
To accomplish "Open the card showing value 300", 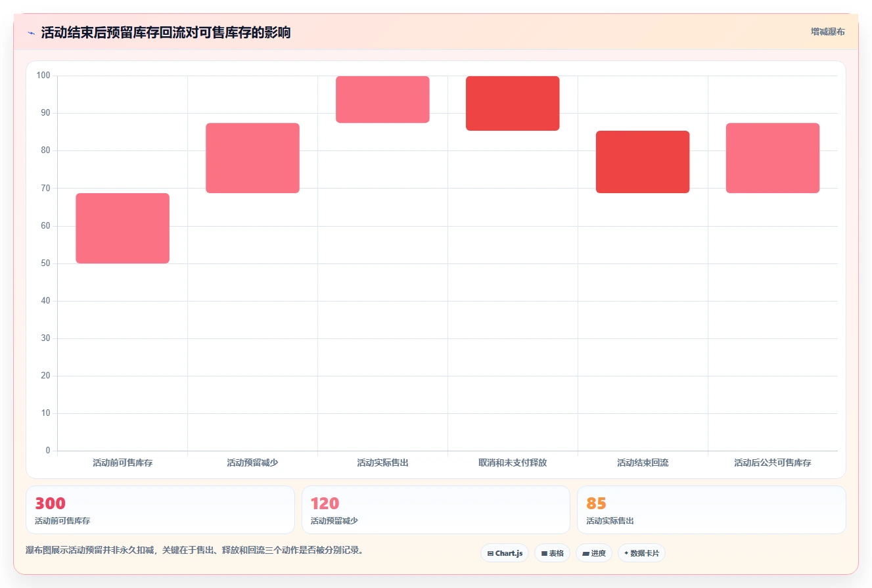I will (x=160, y=510).
